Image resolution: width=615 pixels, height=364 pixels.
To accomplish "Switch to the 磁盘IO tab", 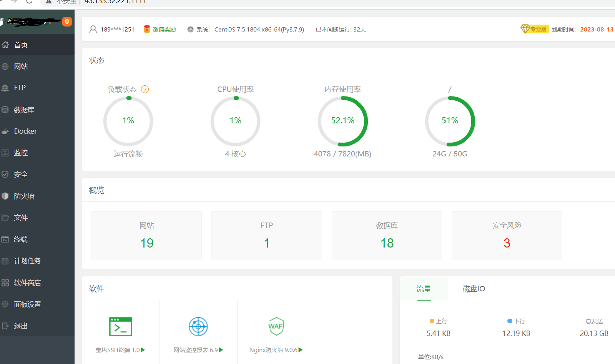I will tap(474, 289).
